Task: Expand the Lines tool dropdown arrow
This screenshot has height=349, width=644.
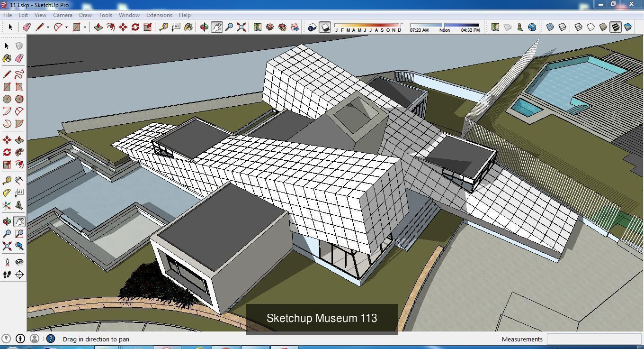Action: tap(48, 28)
